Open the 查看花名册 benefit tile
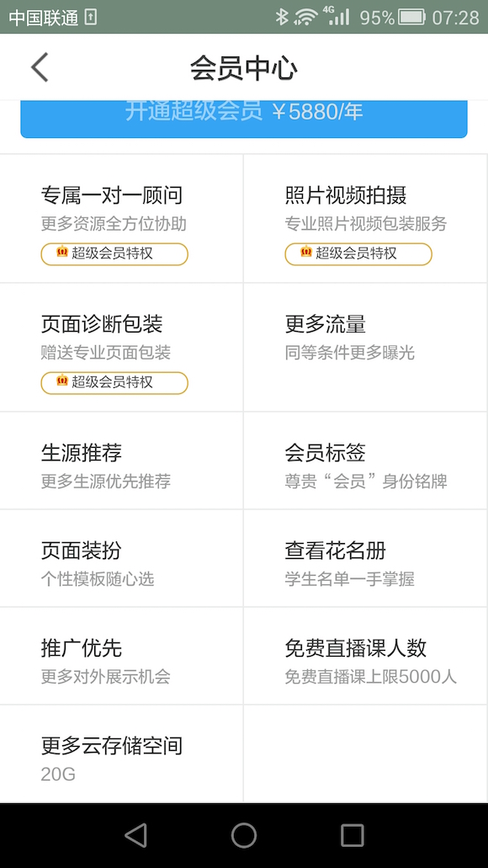The width and height of the screenshot is (488, 868). coord(366,558)
